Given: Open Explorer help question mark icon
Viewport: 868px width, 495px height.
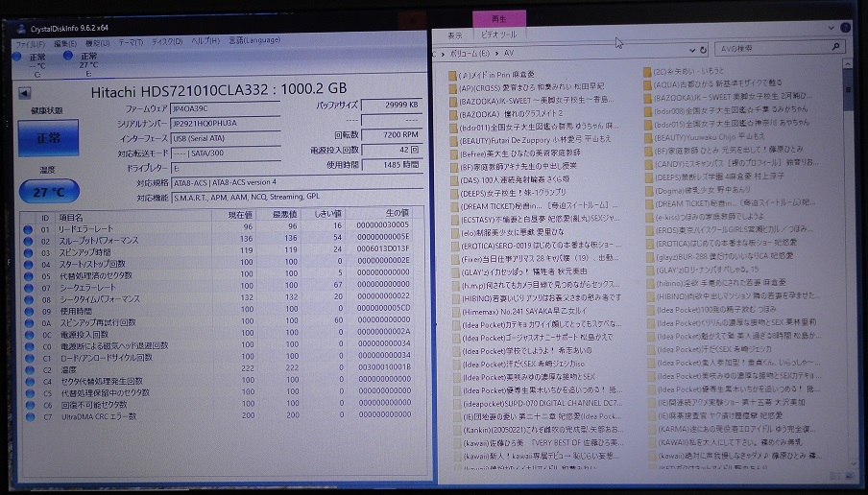Looking at the screenshot, I should [845, 27].
